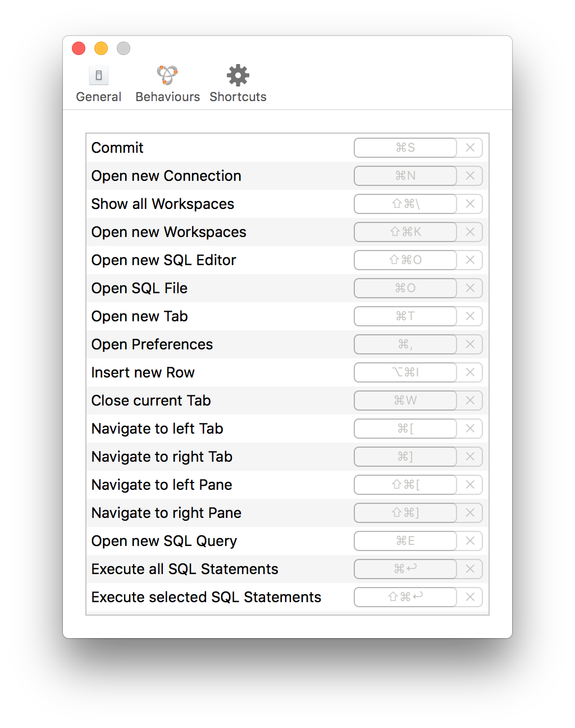The height and width of the screenshot is (728, 575).
Task: Edit the Open new SQL Editor shortcut field
Action: [405, 260]
